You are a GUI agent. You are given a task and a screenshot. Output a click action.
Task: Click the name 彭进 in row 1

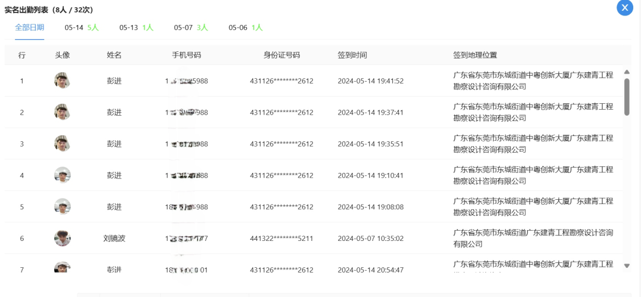point(114,81)
